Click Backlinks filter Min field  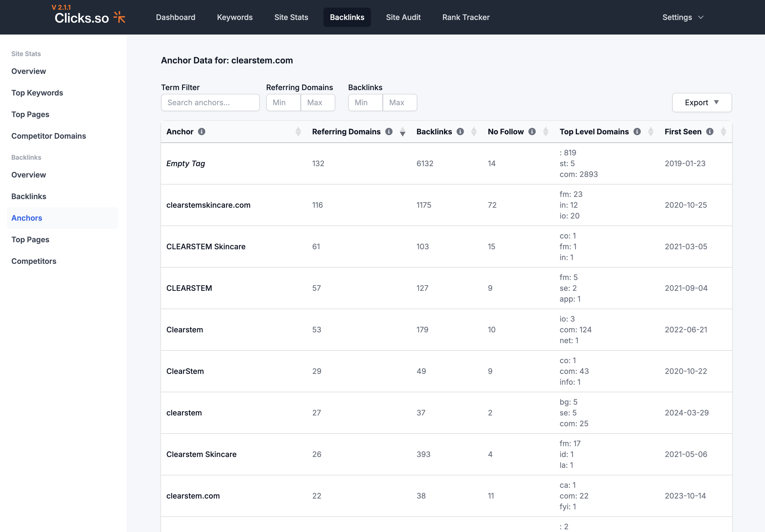click(366, 103)
